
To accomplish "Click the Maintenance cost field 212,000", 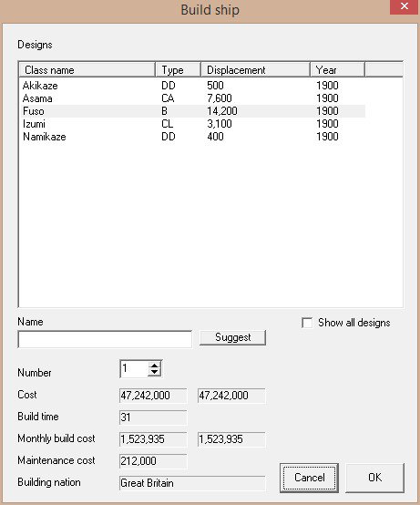I will [153, 461].
